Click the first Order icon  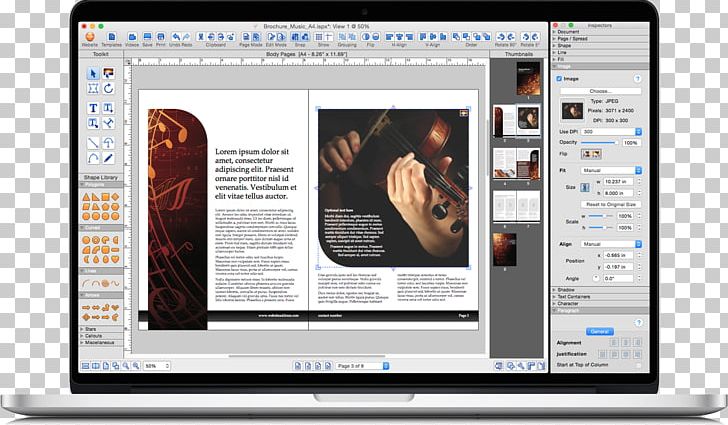pyautogui.click(x=456, y=37)
